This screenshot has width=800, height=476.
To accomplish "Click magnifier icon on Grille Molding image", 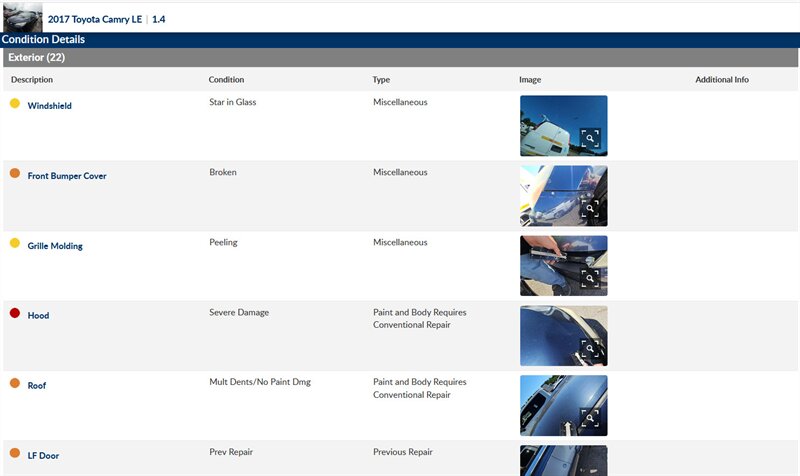I will [590, 279].
